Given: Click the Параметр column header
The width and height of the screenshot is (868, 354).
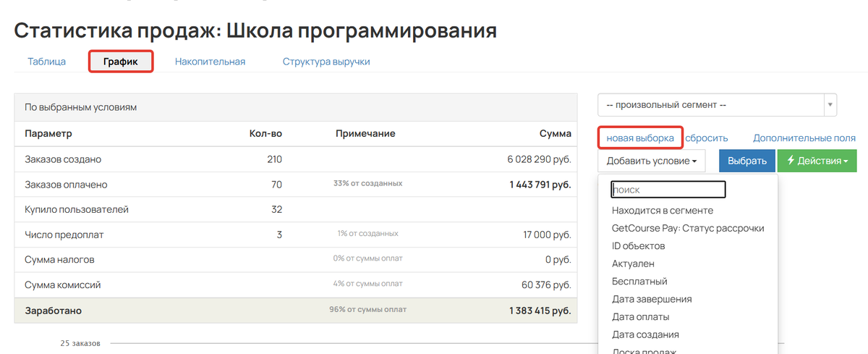Looking at the screenshot, I should (x=48, y=134).
